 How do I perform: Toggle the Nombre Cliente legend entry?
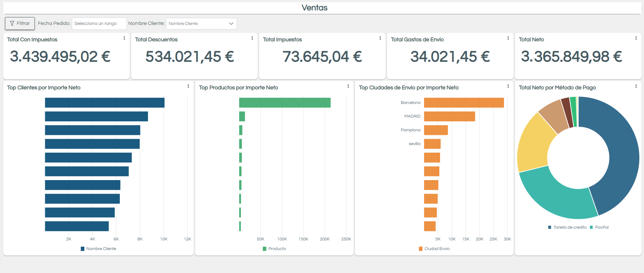click(98, 249)
